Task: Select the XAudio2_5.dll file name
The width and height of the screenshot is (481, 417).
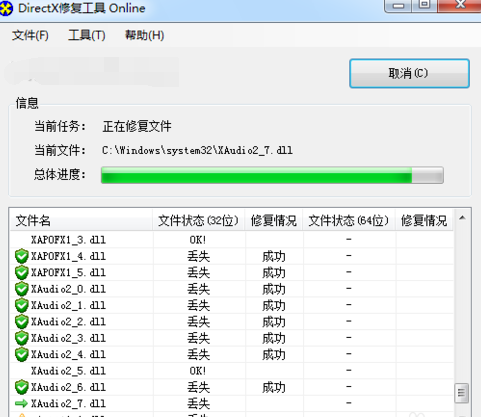Action: [x=68, y=371]
